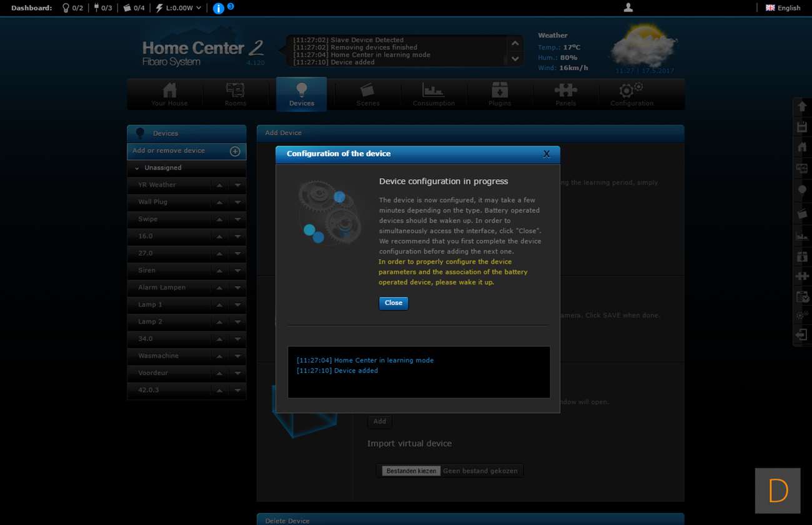
Task: Switch to the Rooms tab
Action: click(235, 94)
